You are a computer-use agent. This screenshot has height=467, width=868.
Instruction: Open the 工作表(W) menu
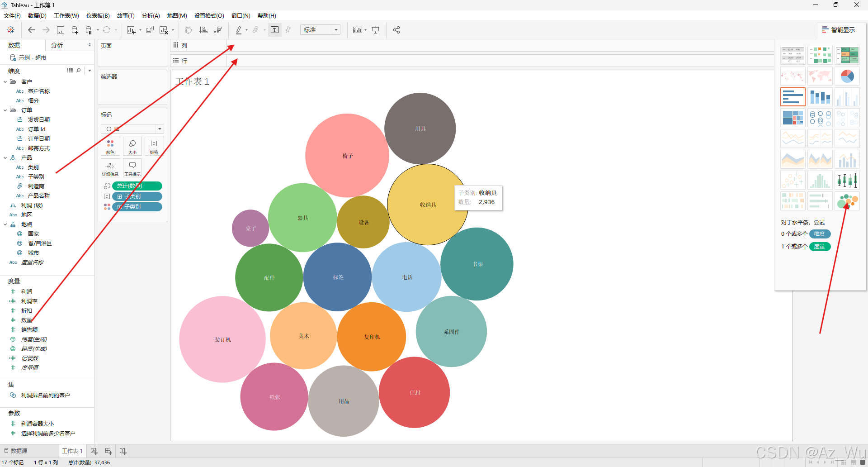(x=66, y=16)
